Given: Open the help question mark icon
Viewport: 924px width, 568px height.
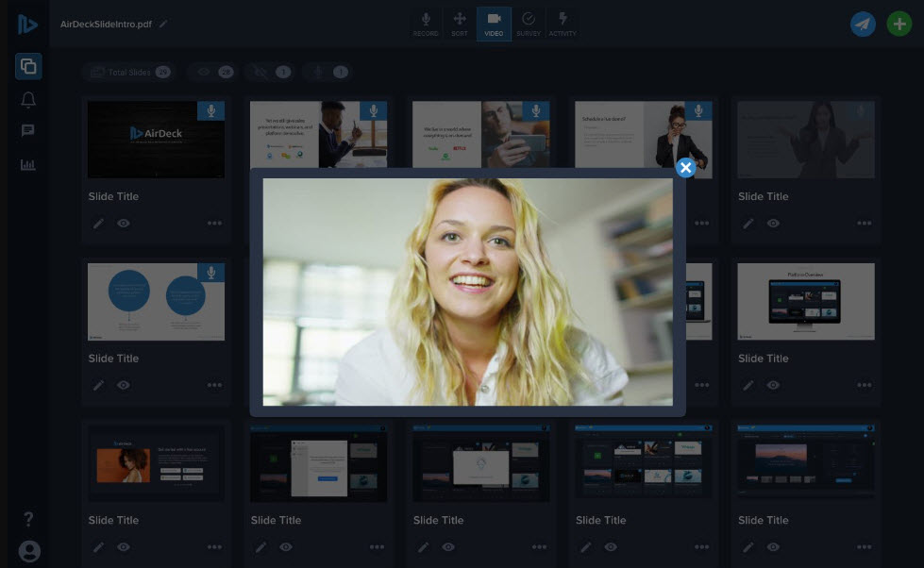Looking at the screenshot, I should (28, 519).
